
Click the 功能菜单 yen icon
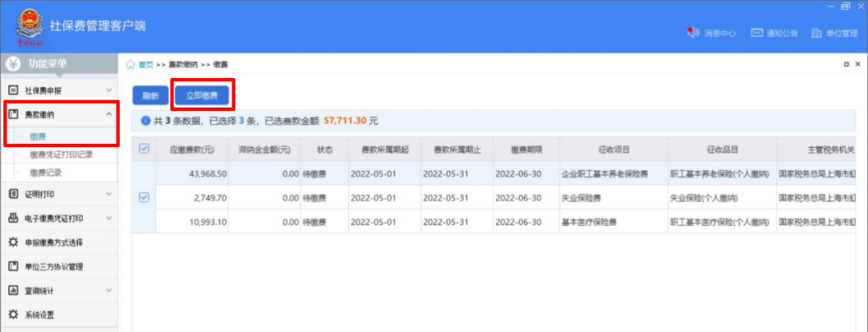click(x=13, y=64)
